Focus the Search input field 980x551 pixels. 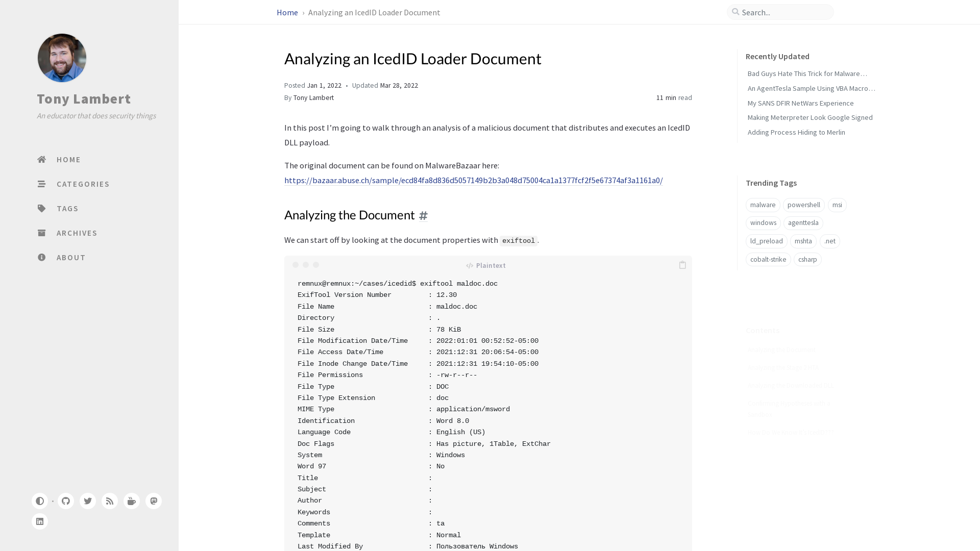[x=780, y=12]
